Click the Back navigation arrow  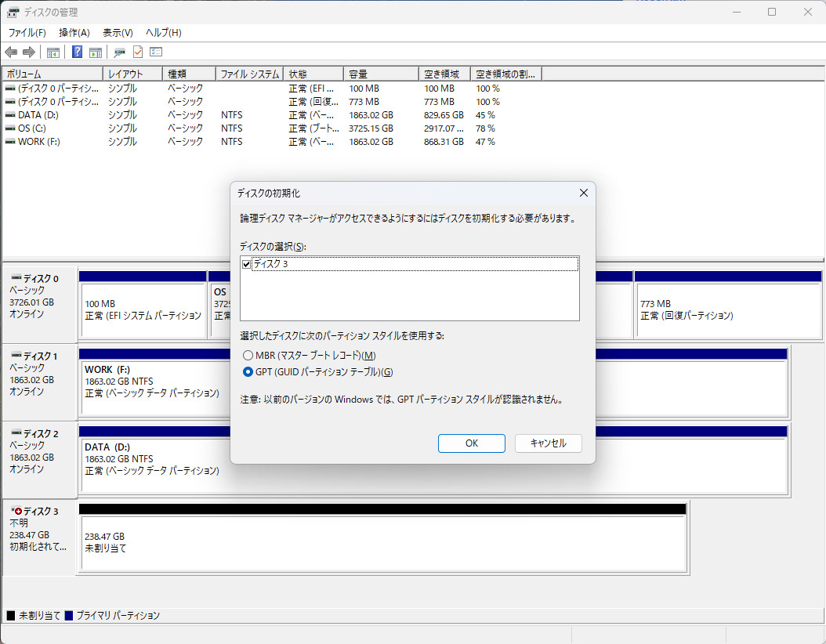point(11,52)
